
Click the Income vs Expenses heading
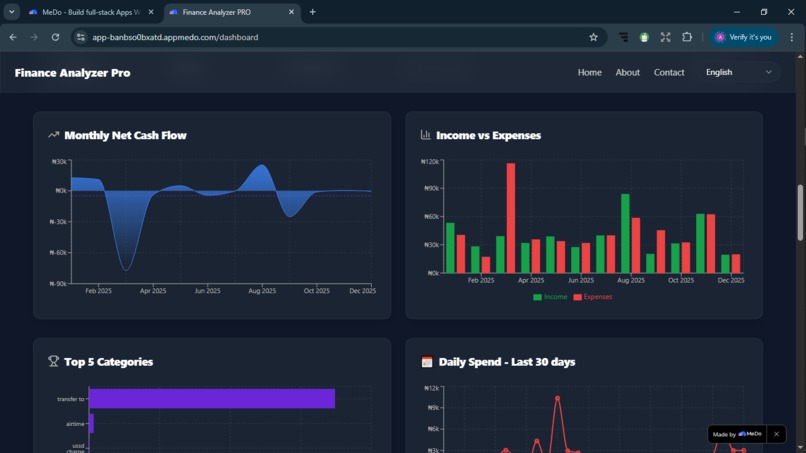488,135
